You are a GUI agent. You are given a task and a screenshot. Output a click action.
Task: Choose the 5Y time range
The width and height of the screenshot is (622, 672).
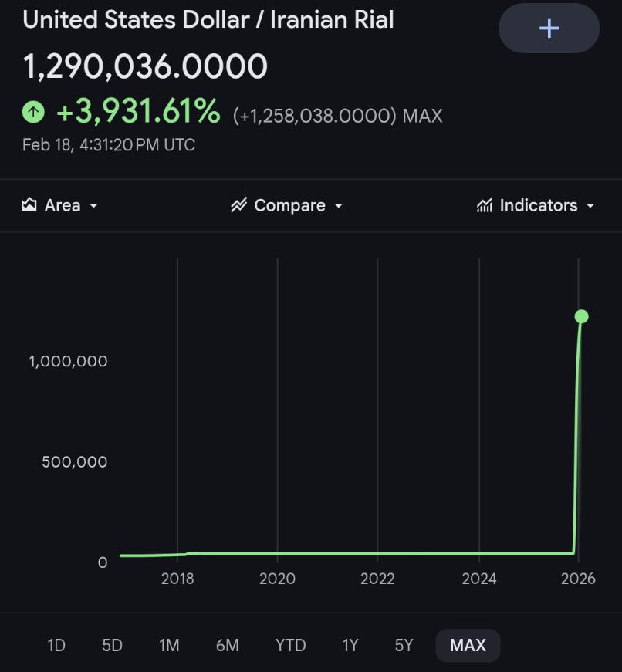pos(404,645)
